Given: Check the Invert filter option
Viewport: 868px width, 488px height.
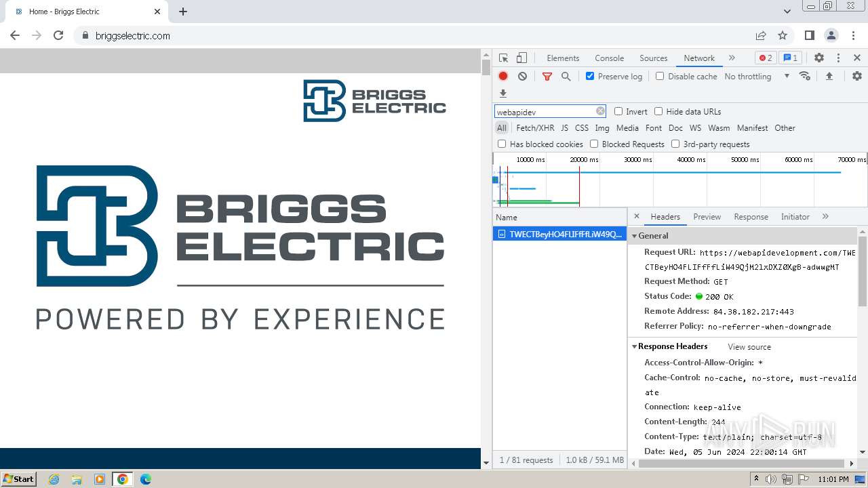Looking at the screenshot, I should click(618, 112).
